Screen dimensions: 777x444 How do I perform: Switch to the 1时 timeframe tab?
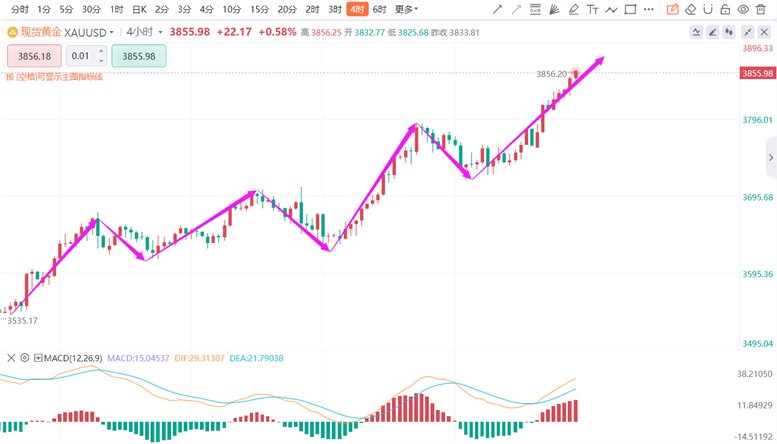pos(117,9)
